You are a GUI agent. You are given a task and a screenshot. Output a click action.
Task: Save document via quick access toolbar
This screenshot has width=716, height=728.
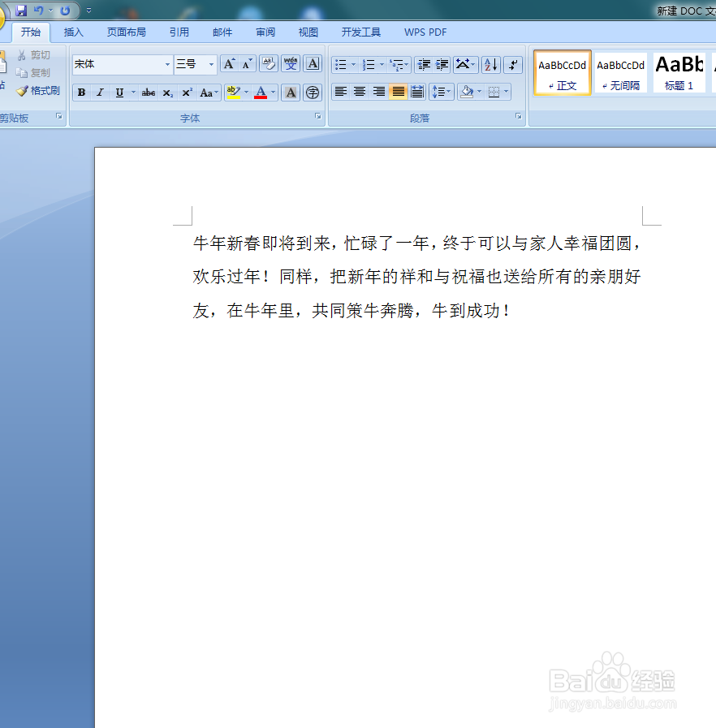click(21, 10)
